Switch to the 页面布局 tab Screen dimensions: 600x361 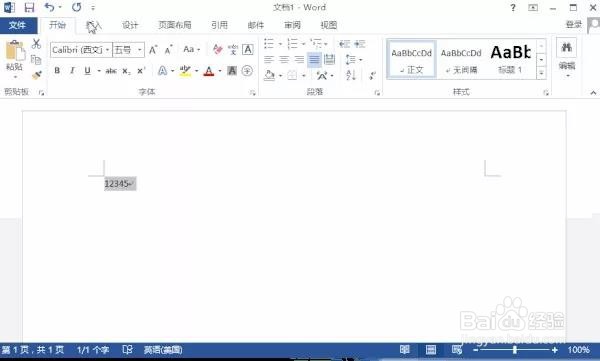point(175,25)
